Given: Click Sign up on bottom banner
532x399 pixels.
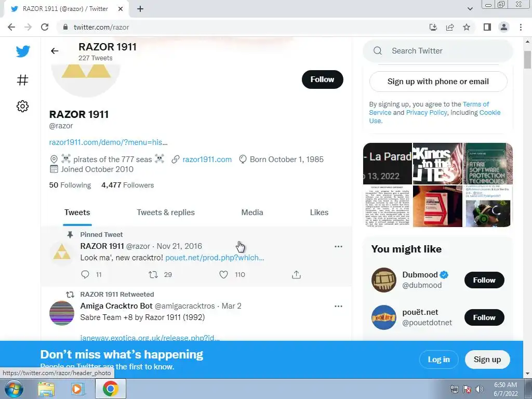Looking at the screenshot, I should (x=487, y=360).
